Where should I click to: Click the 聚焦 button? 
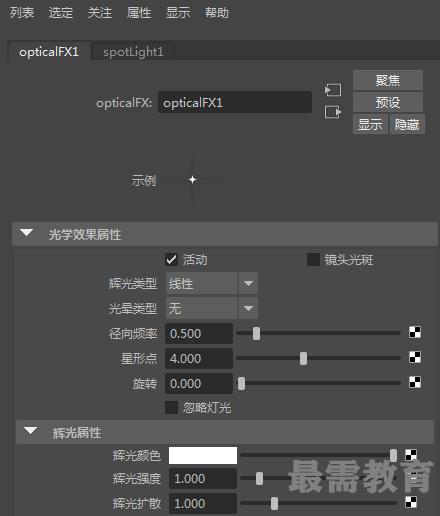pos(388,80)
